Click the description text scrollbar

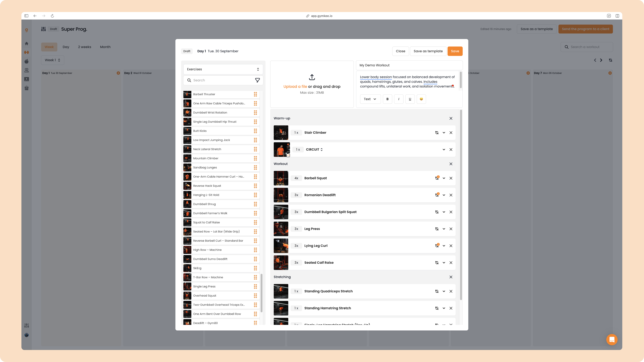coord(460,80)
